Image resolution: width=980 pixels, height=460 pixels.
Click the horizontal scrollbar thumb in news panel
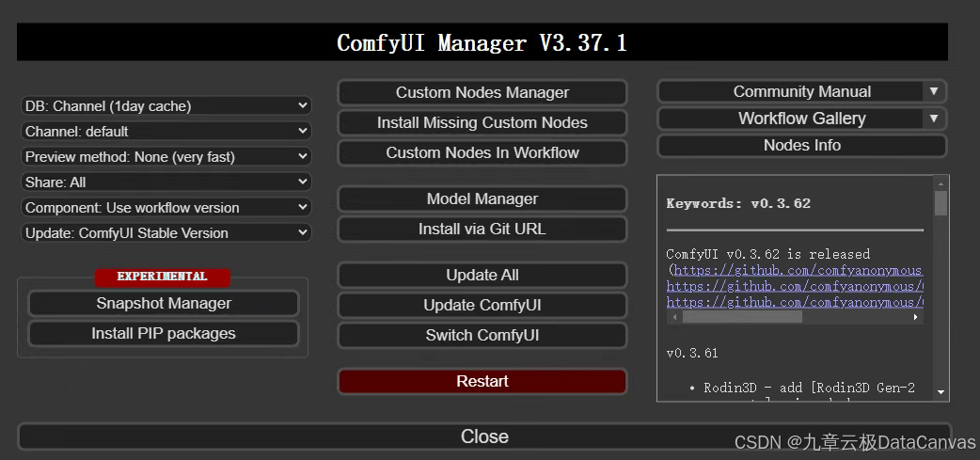pos(742,317)
